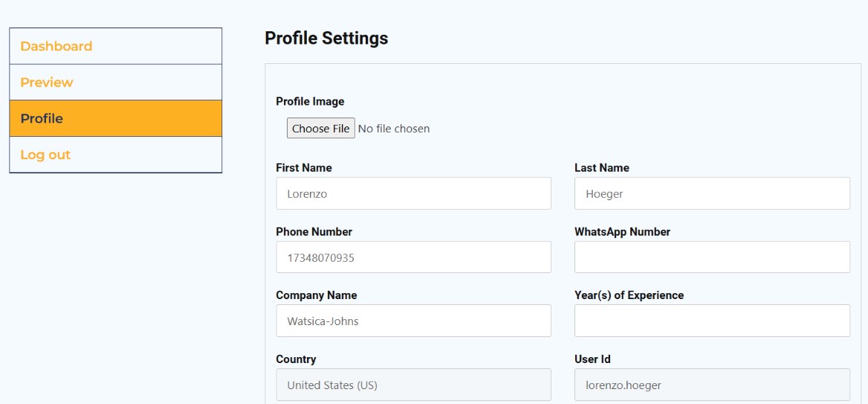Go to the Preview page
Viewport: 868px width, 404px height.
(116, 82)
